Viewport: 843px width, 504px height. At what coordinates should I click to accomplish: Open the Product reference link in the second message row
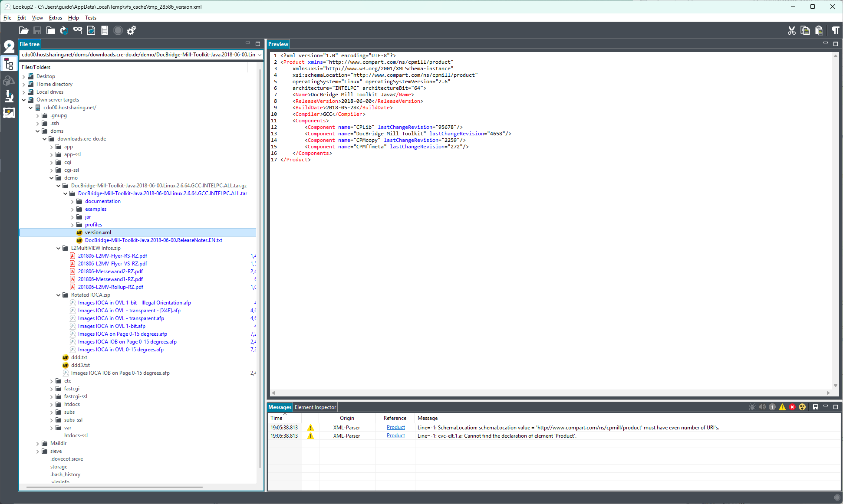coord(395,435)
